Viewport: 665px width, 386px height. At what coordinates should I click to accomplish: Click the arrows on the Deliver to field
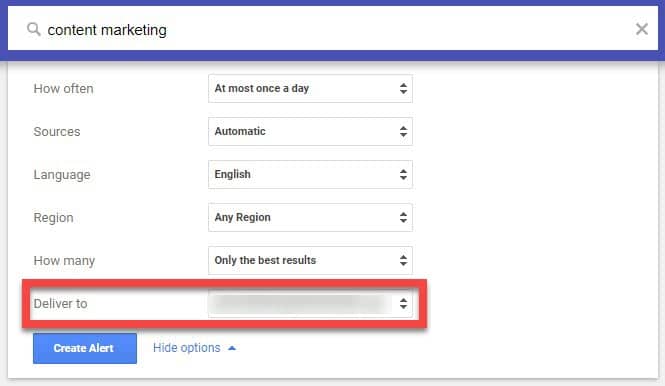(403, 303)
